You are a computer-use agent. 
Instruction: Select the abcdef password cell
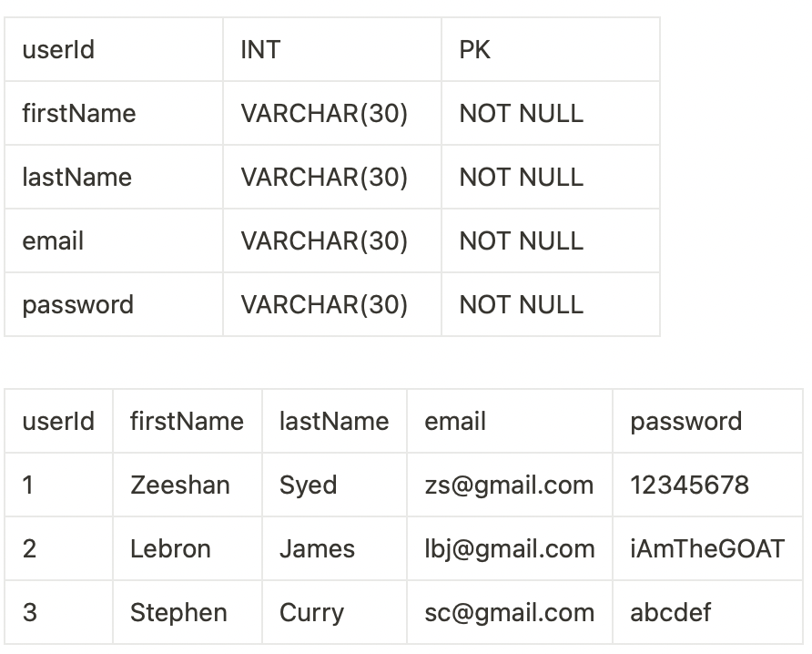tap(670, 612)
